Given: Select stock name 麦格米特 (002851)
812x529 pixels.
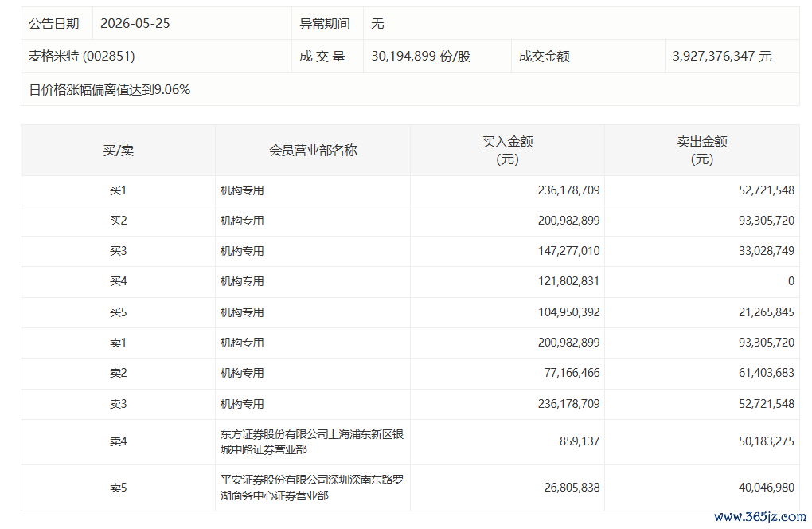Looking at the screenshot, I should (x=82, y=56).
